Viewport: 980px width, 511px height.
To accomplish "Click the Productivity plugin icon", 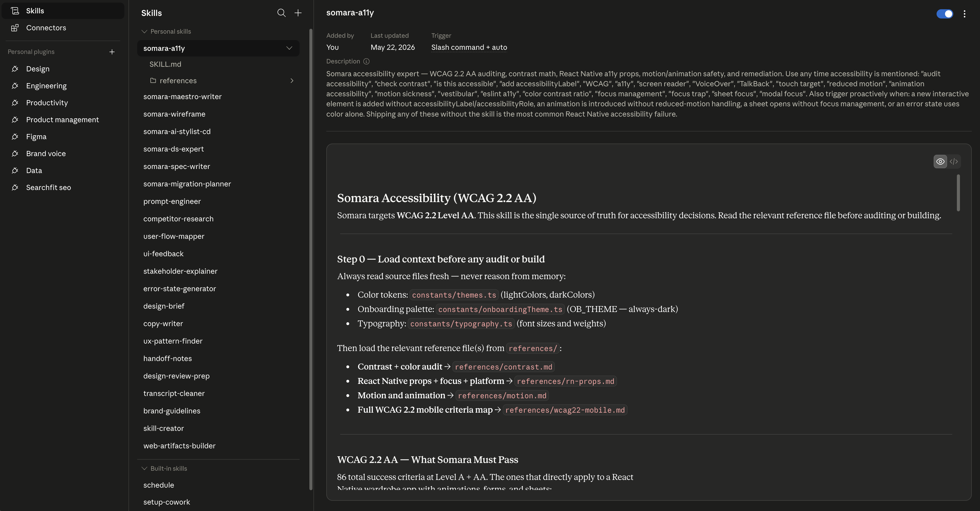I will pyautogui.click(x=15, y=103).
